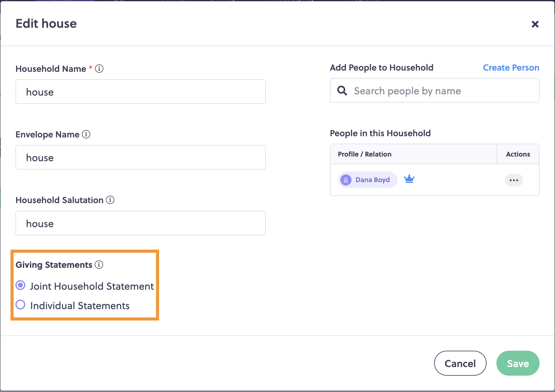Focus the Household Name text field
The width and height of the screenshot is (555, 392).
(141, 92)
